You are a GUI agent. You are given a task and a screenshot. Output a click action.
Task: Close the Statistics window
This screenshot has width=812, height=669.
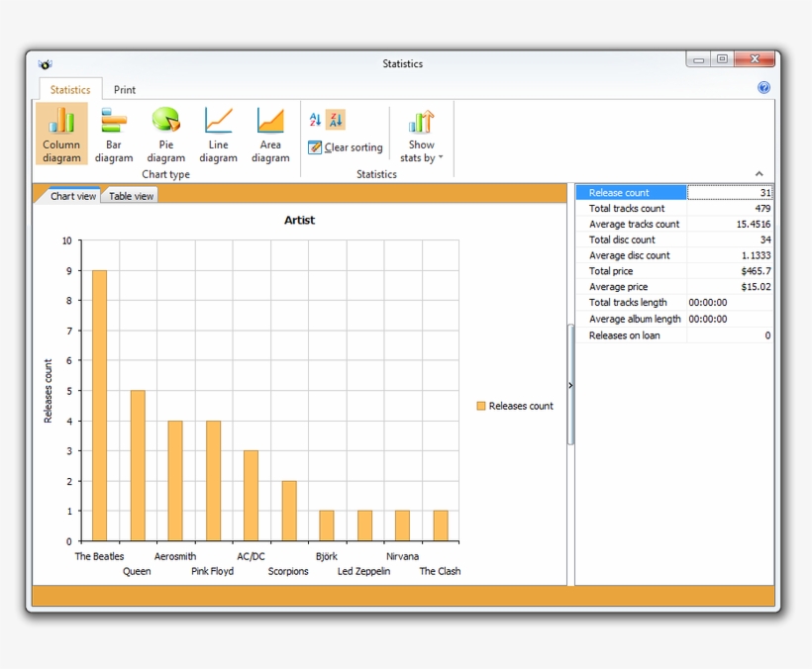(x=755, y=59)
